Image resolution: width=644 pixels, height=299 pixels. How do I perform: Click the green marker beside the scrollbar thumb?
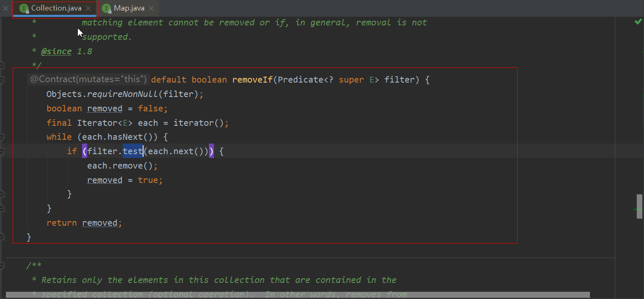[636, 209]
